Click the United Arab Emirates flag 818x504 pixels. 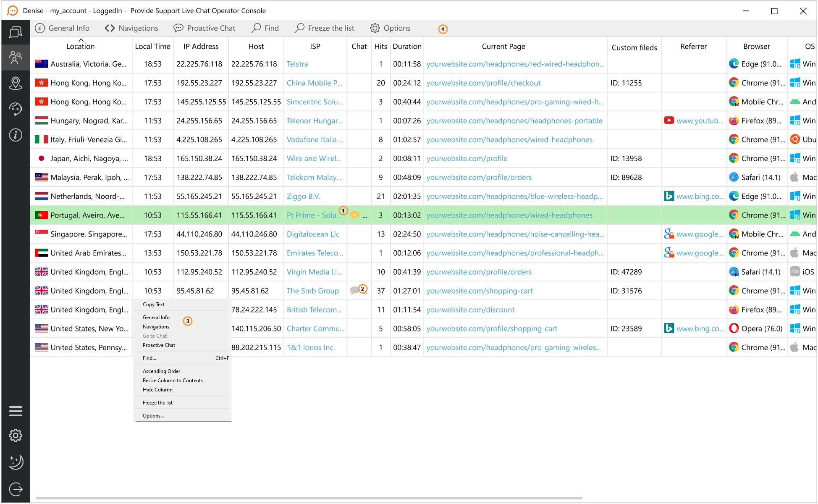coord(41,253)
